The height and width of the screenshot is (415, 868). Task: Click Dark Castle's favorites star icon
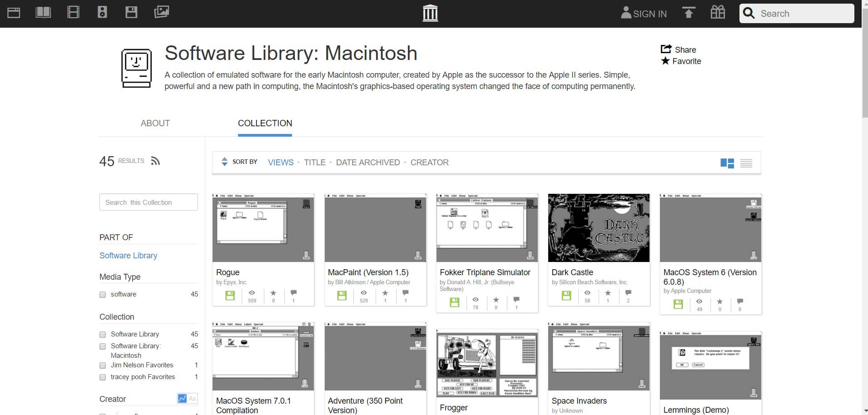[x=608, y=293]
